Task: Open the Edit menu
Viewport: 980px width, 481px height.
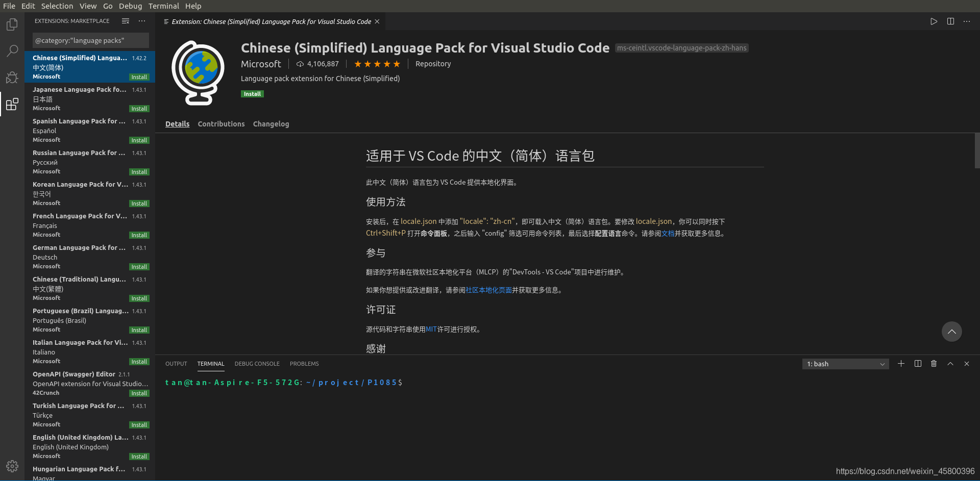Action: [28, 6]
